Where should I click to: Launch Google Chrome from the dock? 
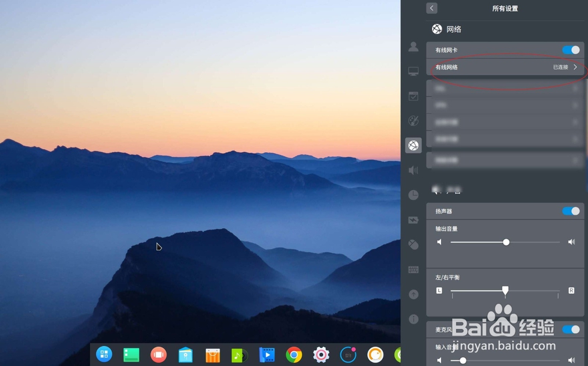coord(294,355)
